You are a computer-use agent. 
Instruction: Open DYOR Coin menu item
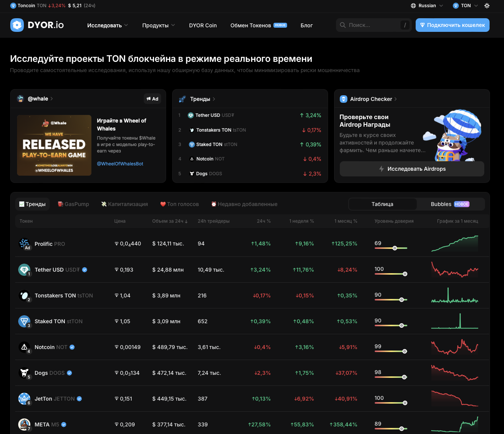(203, 25)
